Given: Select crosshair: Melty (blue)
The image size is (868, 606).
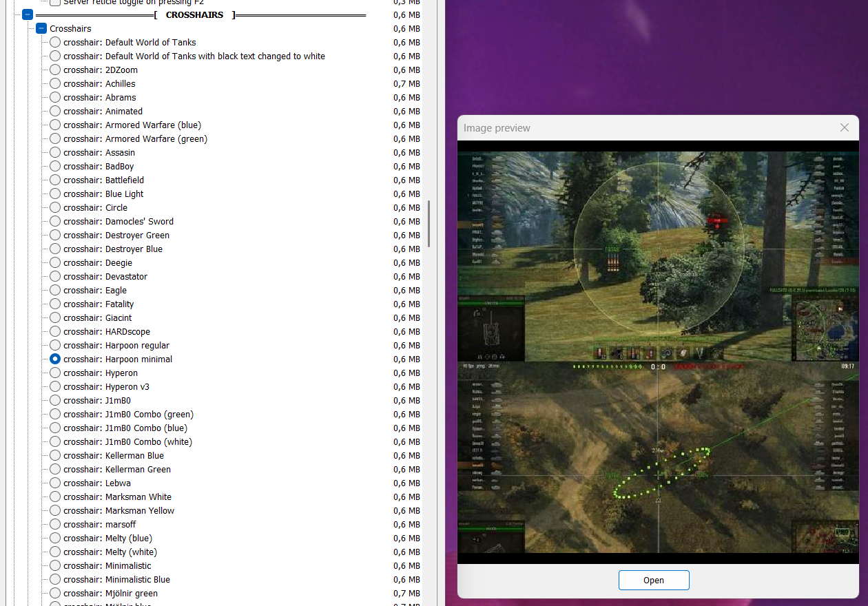Looking at the screenshot, I should point(55,538).
